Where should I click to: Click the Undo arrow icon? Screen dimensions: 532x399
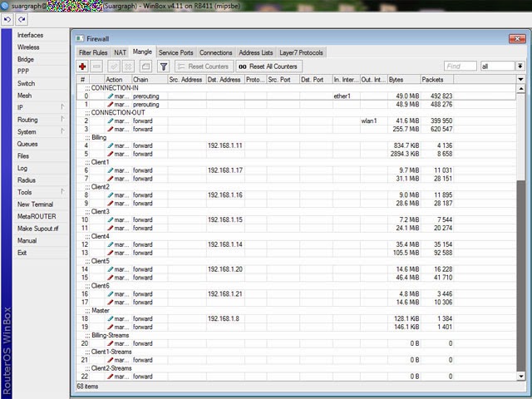[x=7, y=20]
